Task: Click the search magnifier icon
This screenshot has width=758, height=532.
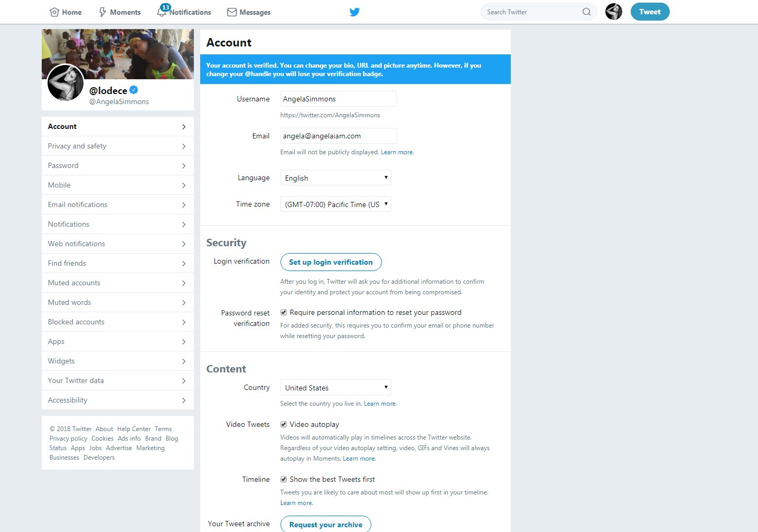Action: [x=586, y=12]
